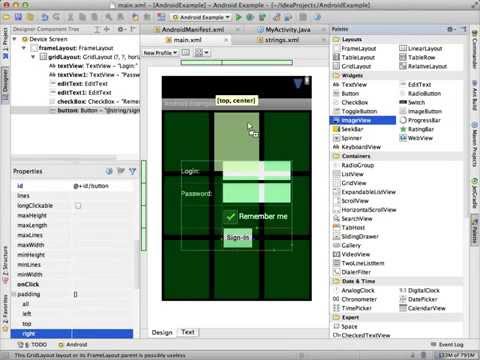480x360 pixels.
Task: Click the selected right padding value field
Action: point(102,333)
